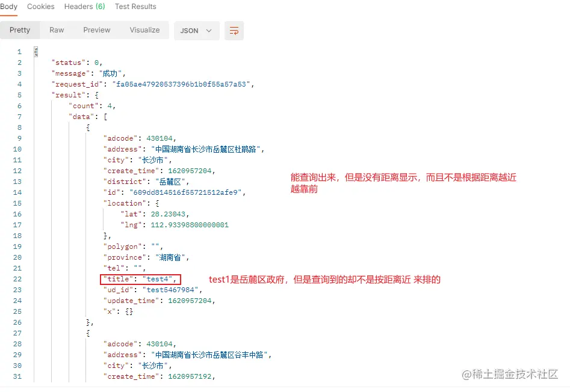This screenshot has height=392, width=570.
Task: Click the "city" value on line 30
Action: pos(153,366)
